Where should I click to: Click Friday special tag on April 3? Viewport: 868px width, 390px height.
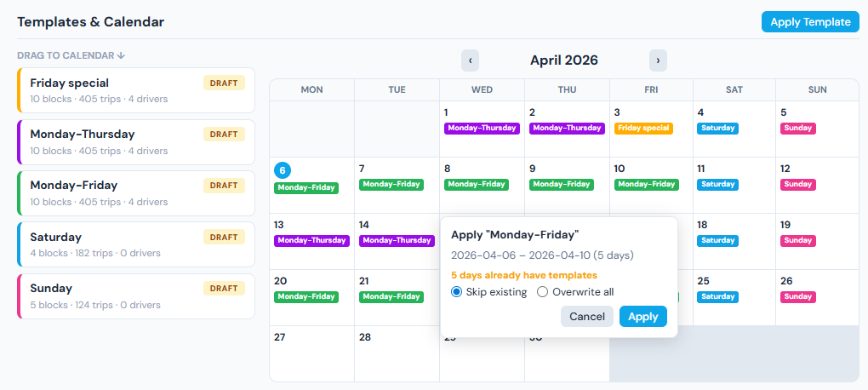tap(643, 129)
